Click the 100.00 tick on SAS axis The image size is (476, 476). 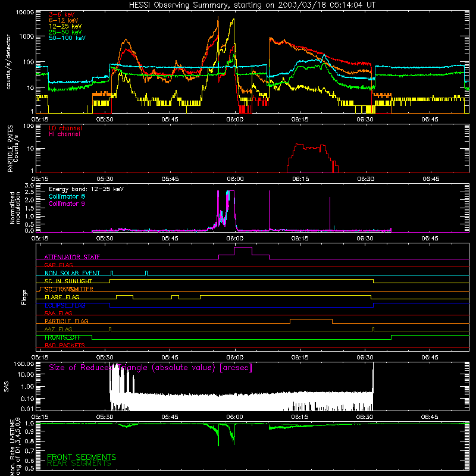coord(24,364)
